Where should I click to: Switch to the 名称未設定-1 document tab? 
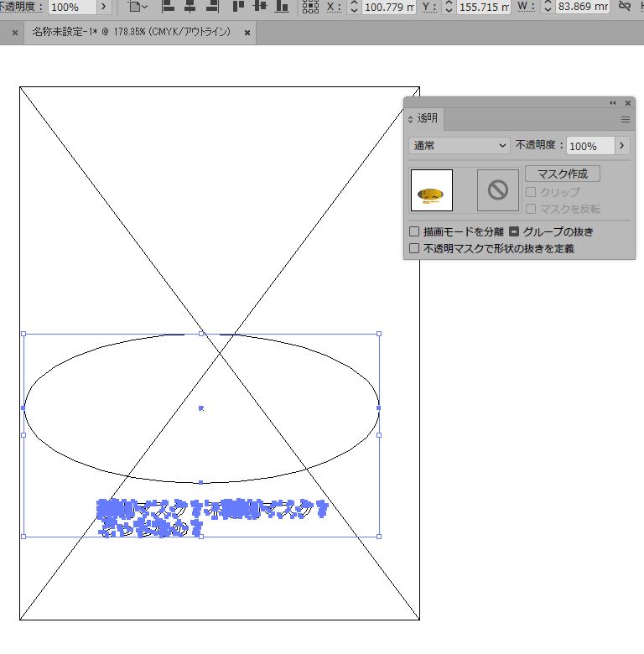tap(131, 33)
